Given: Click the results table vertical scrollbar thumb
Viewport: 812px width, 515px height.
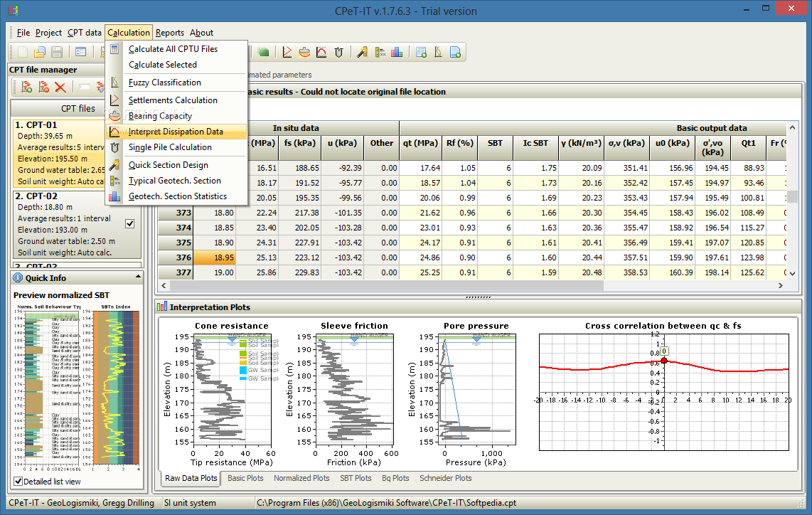Looking at the screenshot, I should (792, 197).
